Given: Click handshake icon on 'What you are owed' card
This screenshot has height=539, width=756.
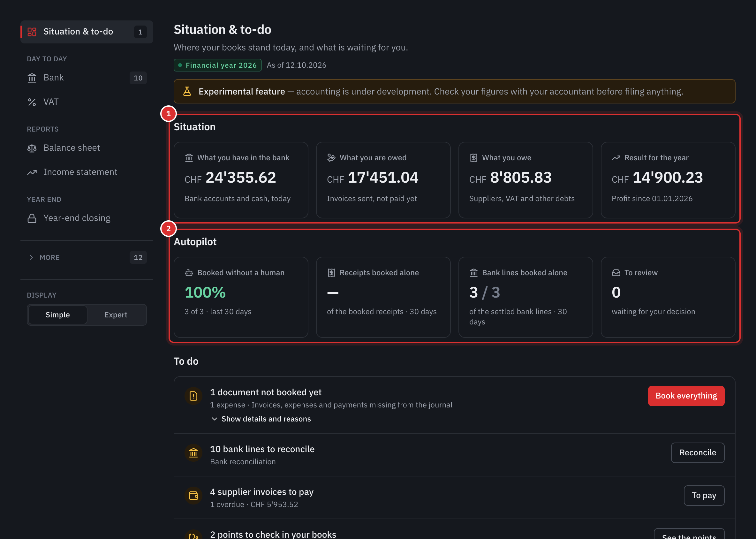Looking at the screenshot, I should click(331, 158).
